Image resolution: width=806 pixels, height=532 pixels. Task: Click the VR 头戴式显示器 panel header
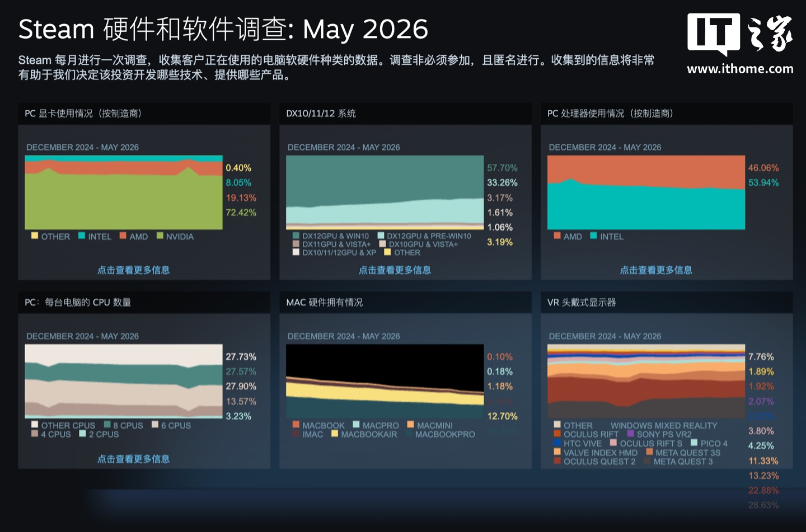pyautogui.click(x=667, y=303)
